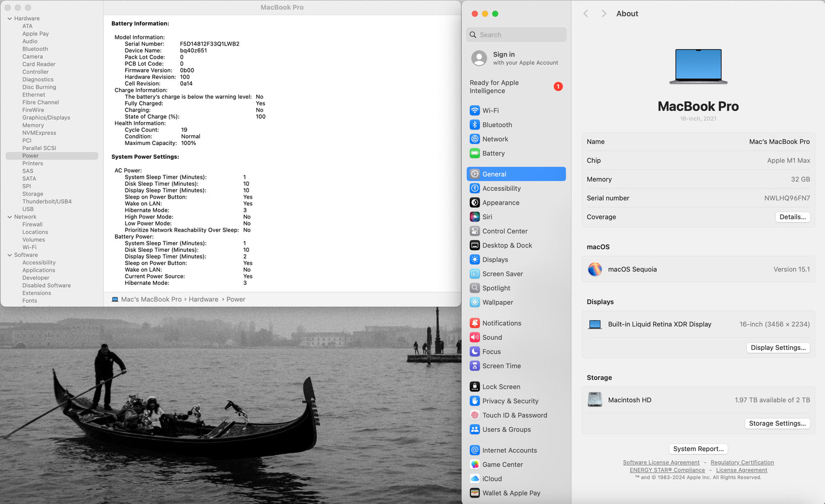Select the Game Center icon

coord(474,465)
